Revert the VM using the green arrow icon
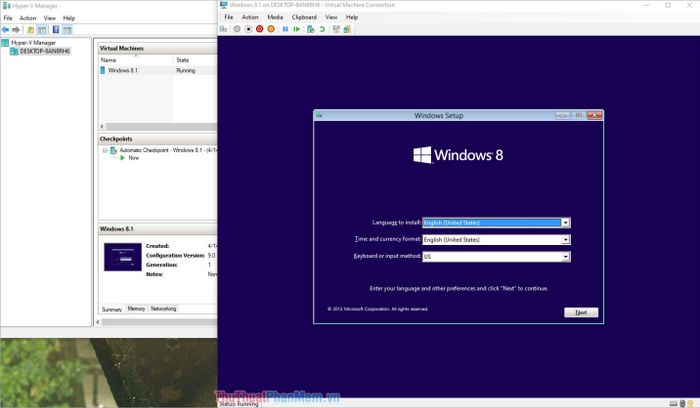Image resolution: width=700 pixels, height=408 pixels. tap(322, 29)
